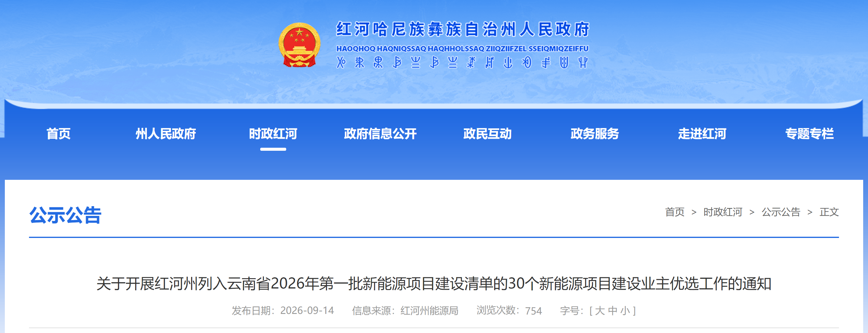Click the national emblem logo
This screenshot has height=333, width=868.
pos(299,45)
